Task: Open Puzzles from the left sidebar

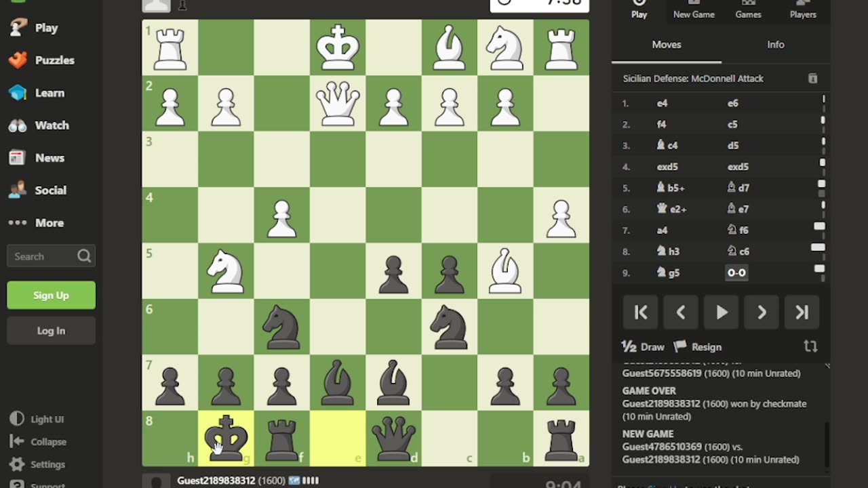Action: [x=41, y=60]
